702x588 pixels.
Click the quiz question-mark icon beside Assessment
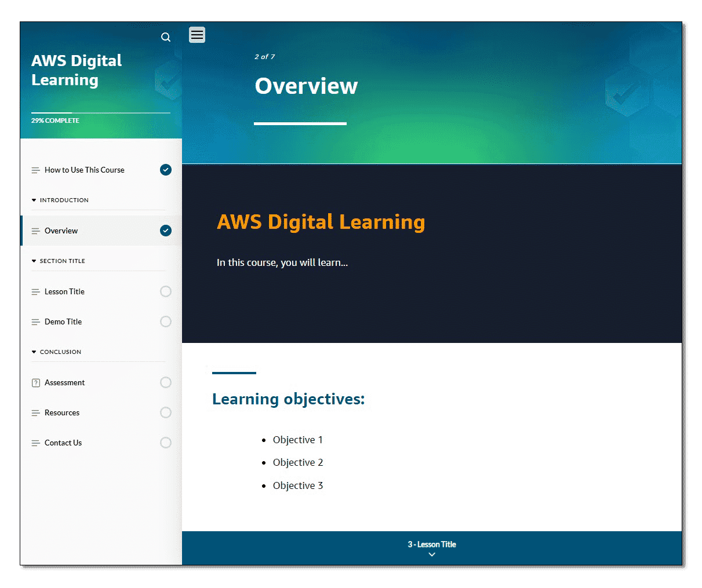coord(35,383)
